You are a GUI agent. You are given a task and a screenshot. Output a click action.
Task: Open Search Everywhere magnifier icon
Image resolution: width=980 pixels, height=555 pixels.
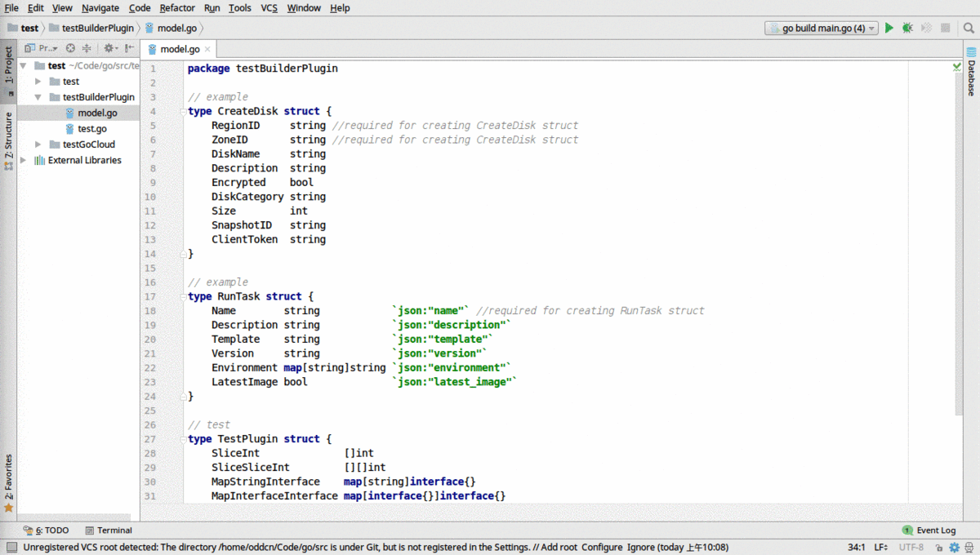[969, 28]
